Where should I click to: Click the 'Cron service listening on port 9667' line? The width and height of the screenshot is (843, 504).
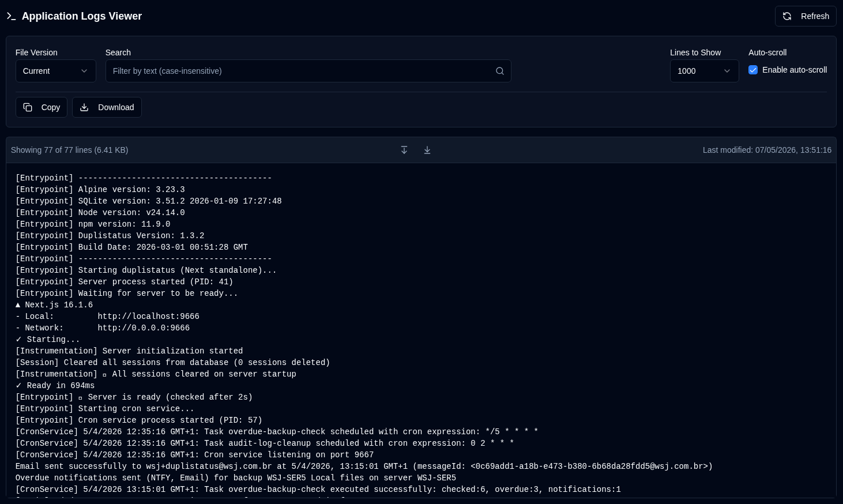coord(195,454)
